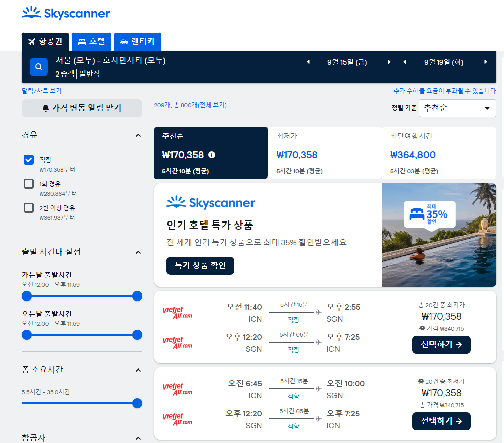Go to next departure date arrow

coord(389,62)
